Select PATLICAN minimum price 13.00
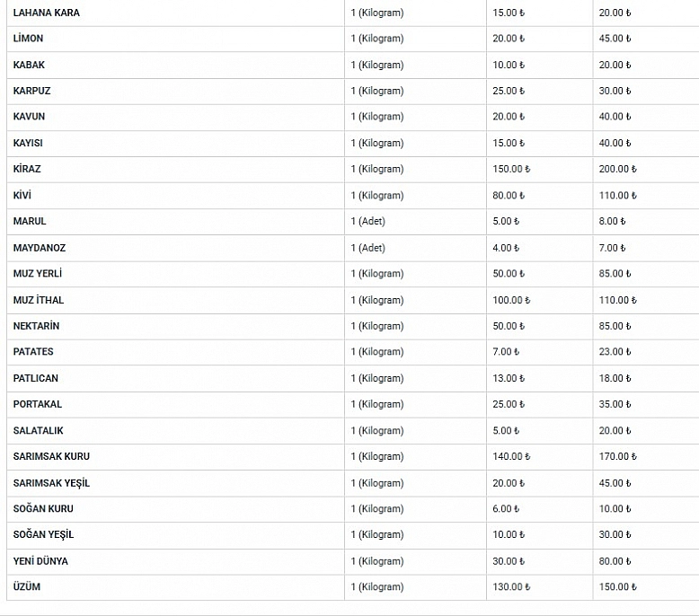 [x=509, y=378]
